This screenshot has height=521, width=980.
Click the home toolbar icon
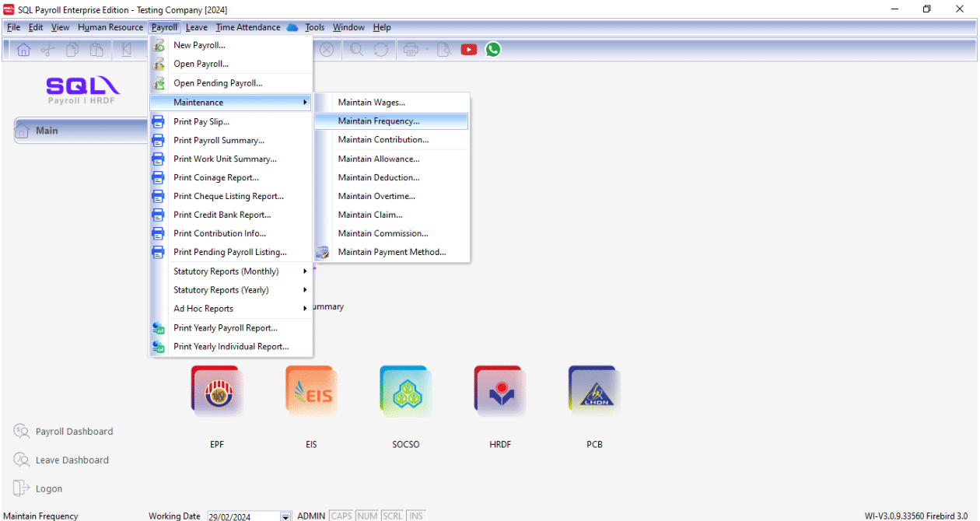tap(23, 50)
